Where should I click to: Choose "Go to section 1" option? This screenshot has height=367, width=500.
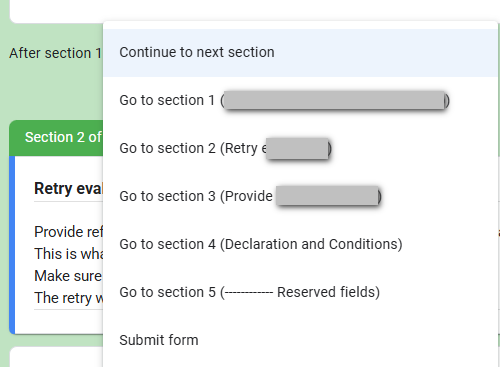[300, 100]
